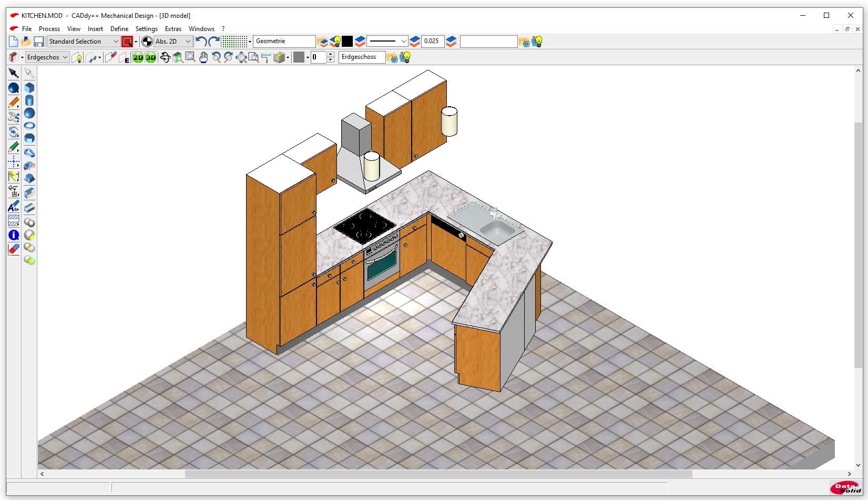Increase the layer number spinner value

pos(331,55)
